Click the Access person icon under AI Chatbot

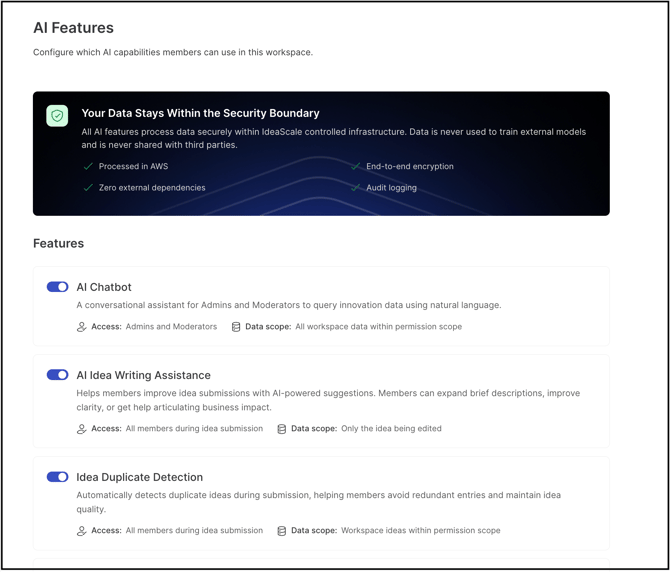[x=81, y=327]
